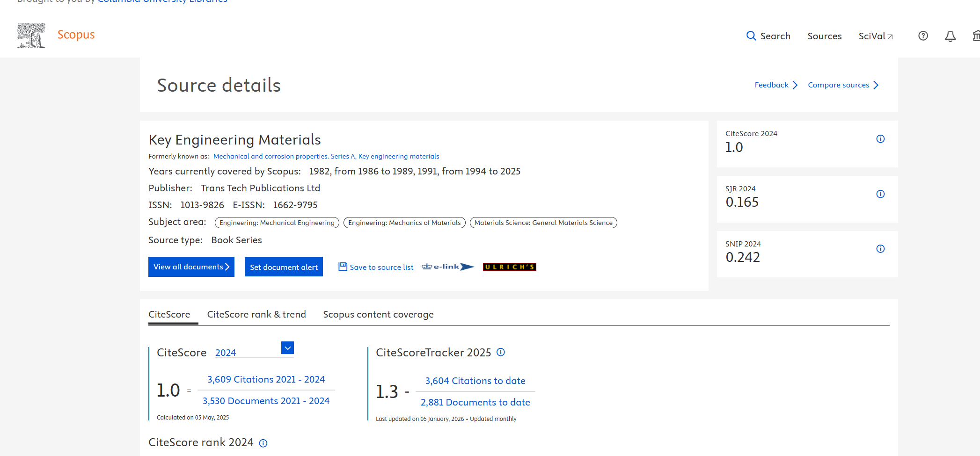
Task: Click the SJR 2024 info icon
Action: (x=880, y=194)
